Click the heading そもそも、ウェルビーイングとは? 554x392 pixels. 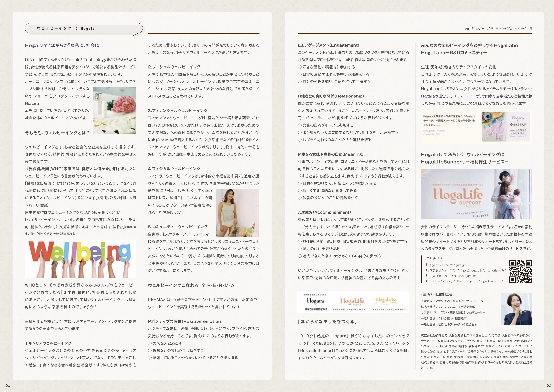(x=57, y=133)
